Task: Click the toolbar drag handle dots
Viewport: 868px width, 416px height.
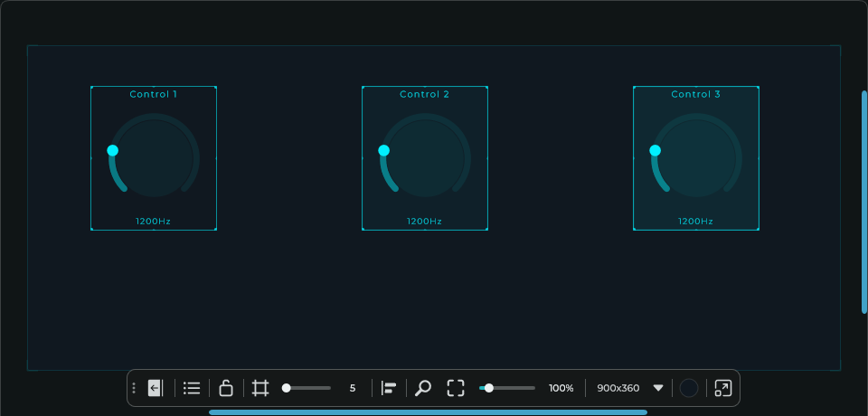Action: (134, 388)
